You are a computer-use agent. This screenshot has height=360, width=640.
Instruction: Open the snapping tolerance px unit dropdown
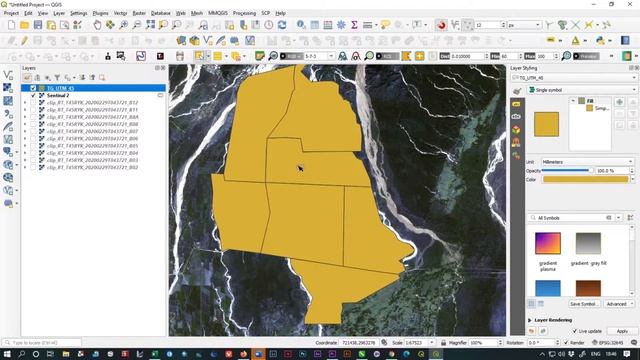point(524,25)
